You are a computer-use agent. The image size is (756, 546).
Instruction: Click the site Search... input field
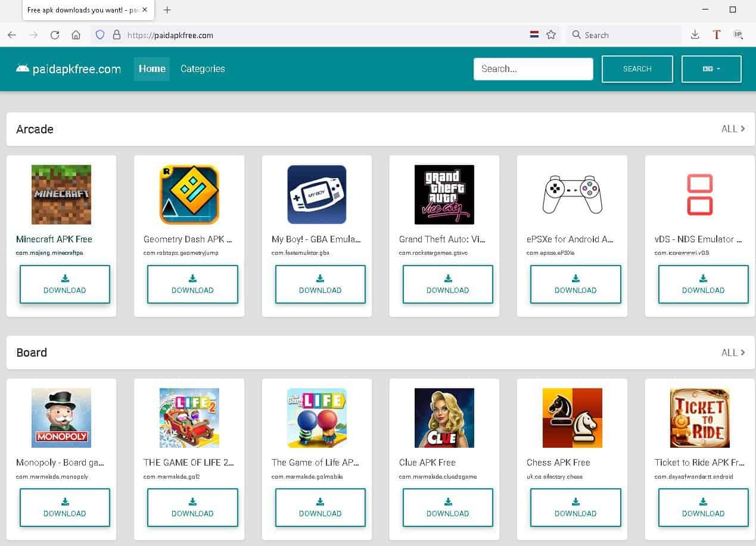pos(533,69)
